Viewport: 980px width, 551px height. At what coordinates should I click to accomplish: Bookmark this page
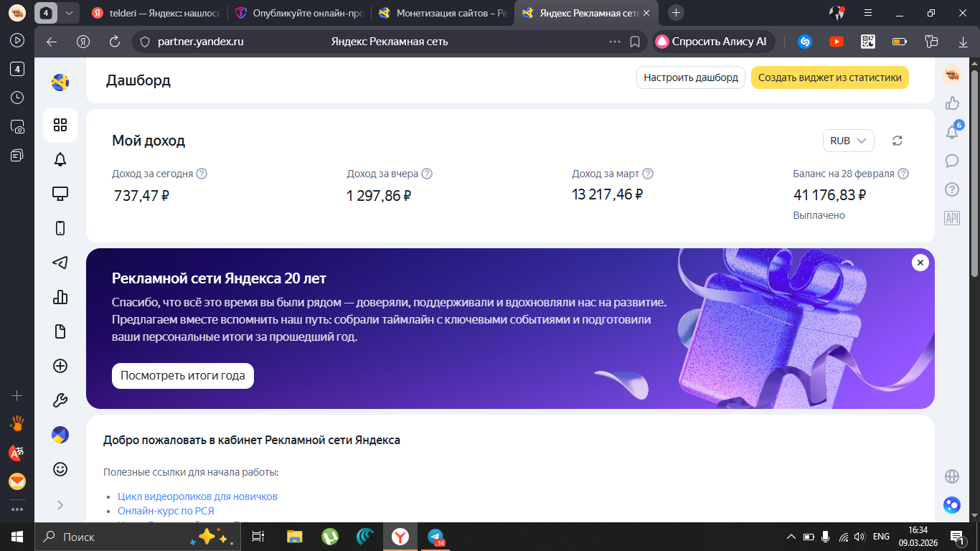(x=635, y=42)
